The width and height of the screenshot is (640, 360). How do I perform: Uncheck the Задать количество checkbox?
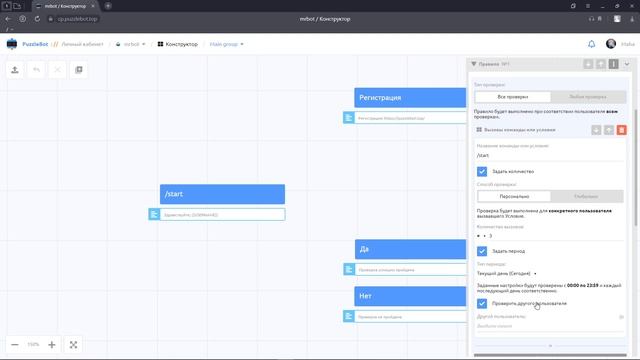tap(482, 171)
